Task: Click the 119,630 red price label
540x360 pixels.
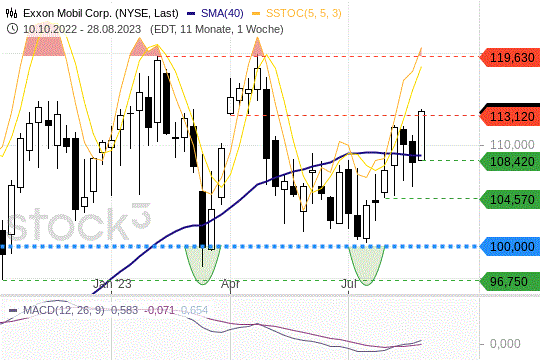Action: pyautogui.click(x=510, y=58)
